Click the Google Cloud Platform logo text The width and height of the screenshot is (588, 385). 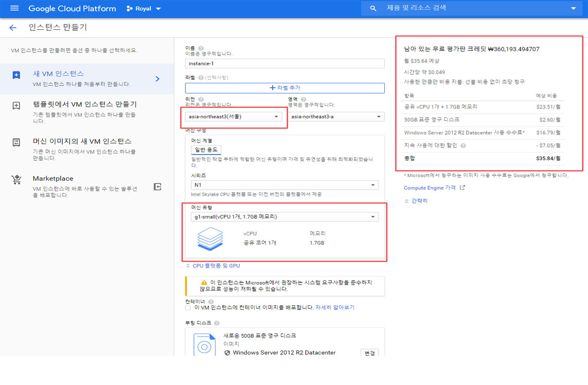pos(72,9)
